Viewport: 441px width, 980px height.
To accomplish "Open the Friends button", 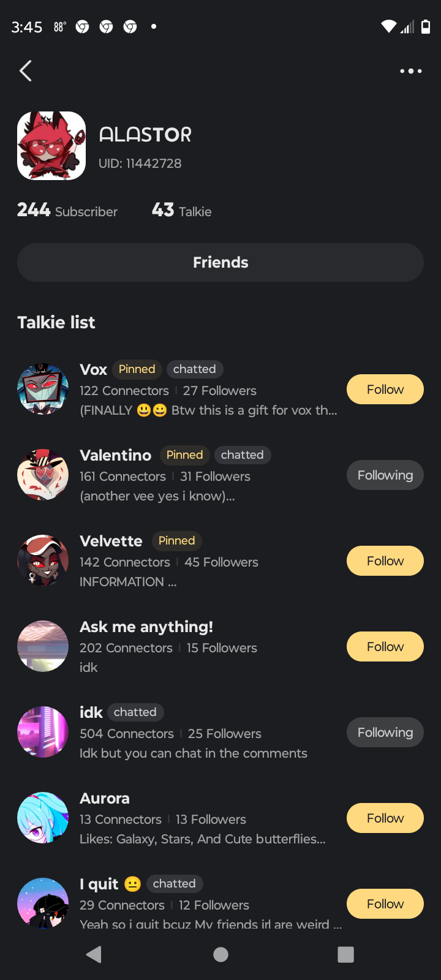I will click(221, 262).
